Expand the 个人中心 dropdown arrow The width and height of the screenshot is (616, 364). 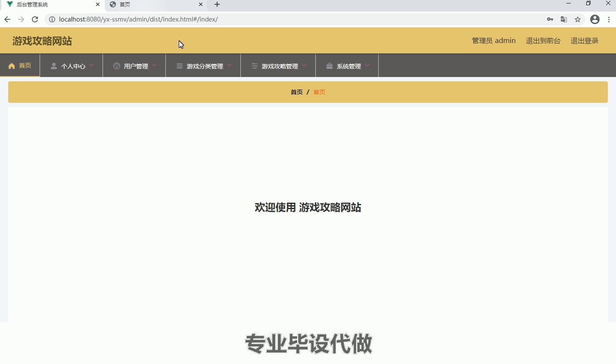91,66
